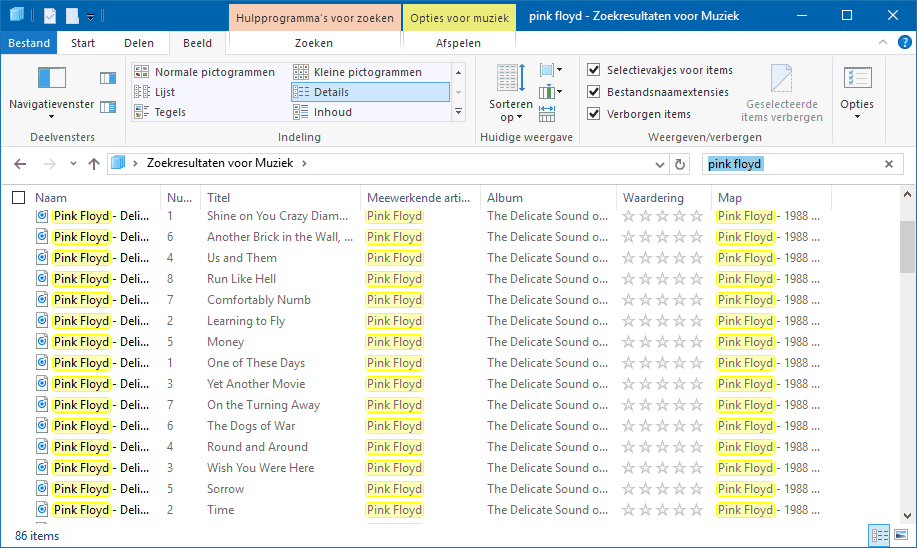
Task: Open the Bestand menu
Action: (x=29, y=43)
